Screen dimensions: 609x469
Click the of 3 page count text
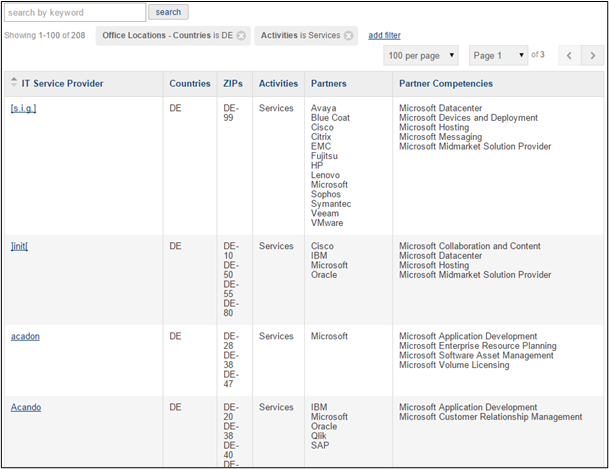coord(538,54)
